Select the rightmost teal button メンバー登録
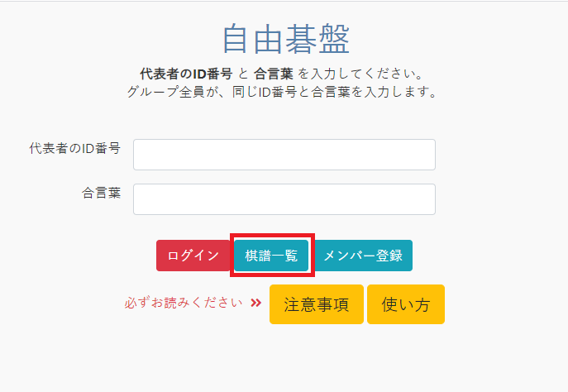 pyautogui.click(x=363, y=256)
